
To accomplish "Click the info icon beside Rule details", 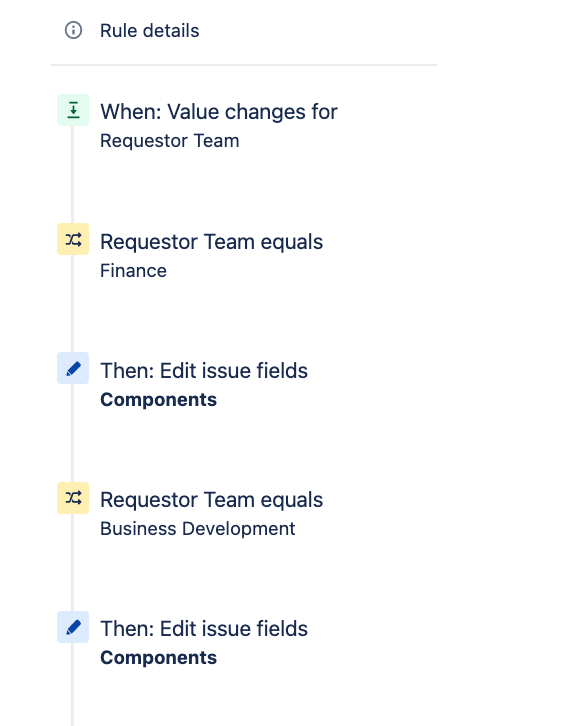I will pyautogui.click(x=73, y=31).
